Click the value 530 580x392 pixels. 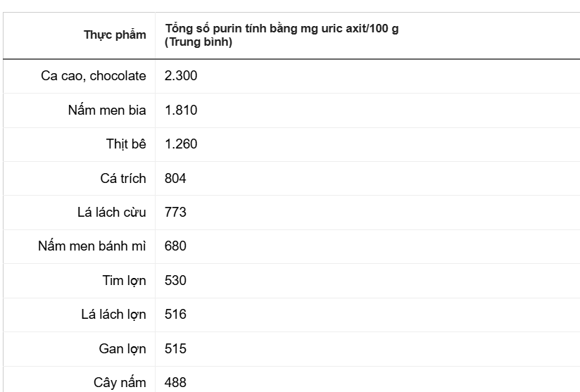tap(175, 281)
